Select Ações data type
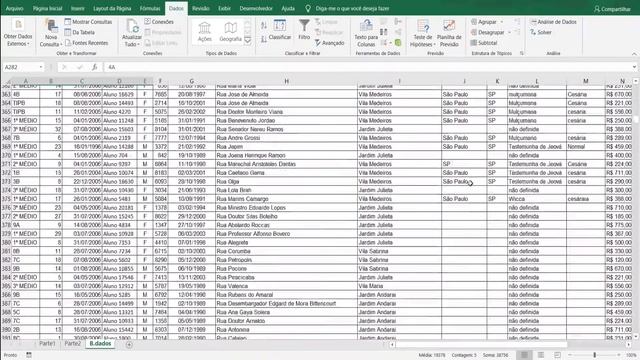Viewport: 640px width, 360px height. click(x=204, y=31)
